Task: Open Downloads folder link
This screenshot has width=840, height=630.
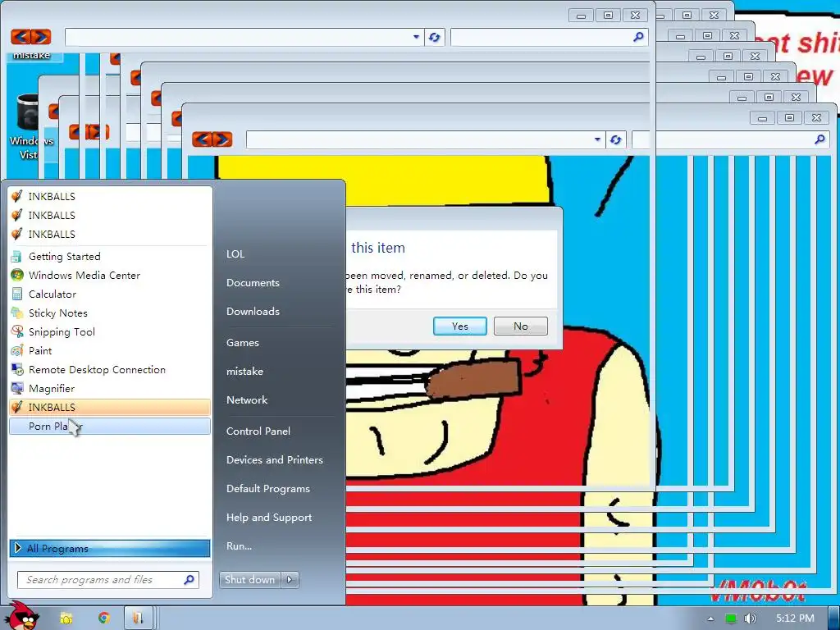Action: tap(253, 311)
